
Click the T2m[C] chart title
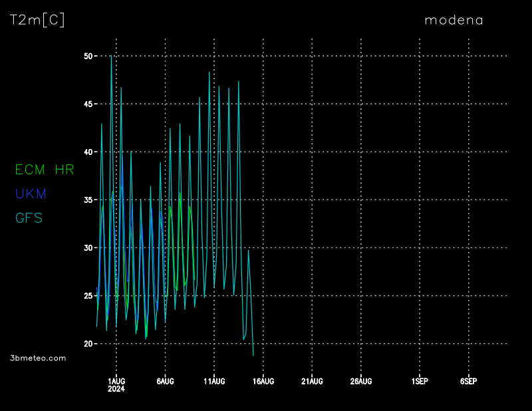(38, 20)
